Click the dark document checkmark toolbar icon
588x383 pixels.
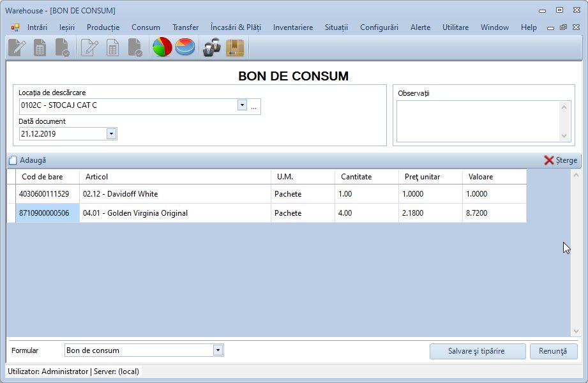(x=63, y=48)
